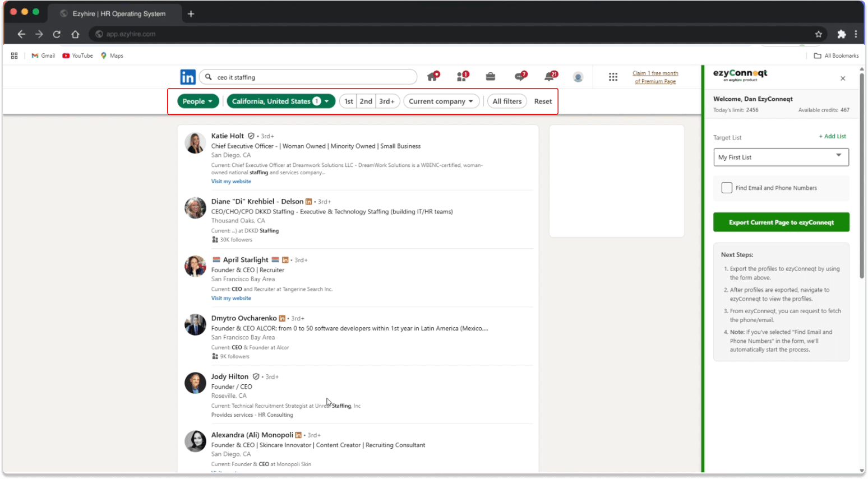868x479 pixels.
Task: Go to the browser home page
Action: pyautogui.click(x=75, y=34)
